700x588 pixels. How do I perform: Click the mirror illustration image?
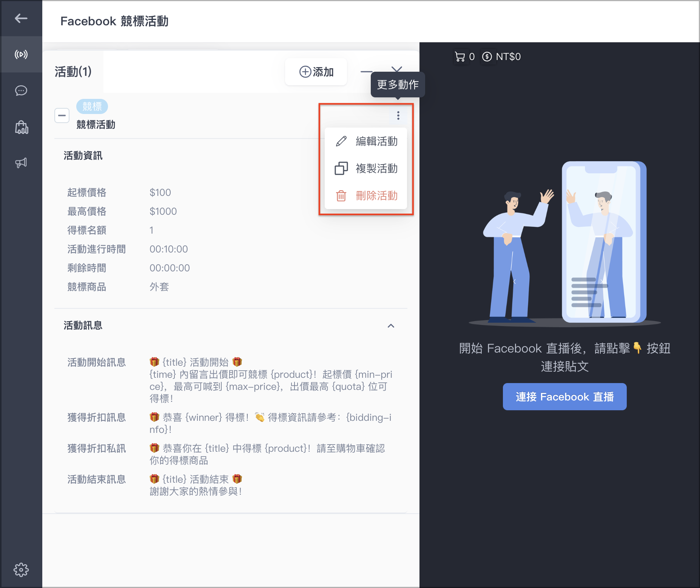[565, 243]
